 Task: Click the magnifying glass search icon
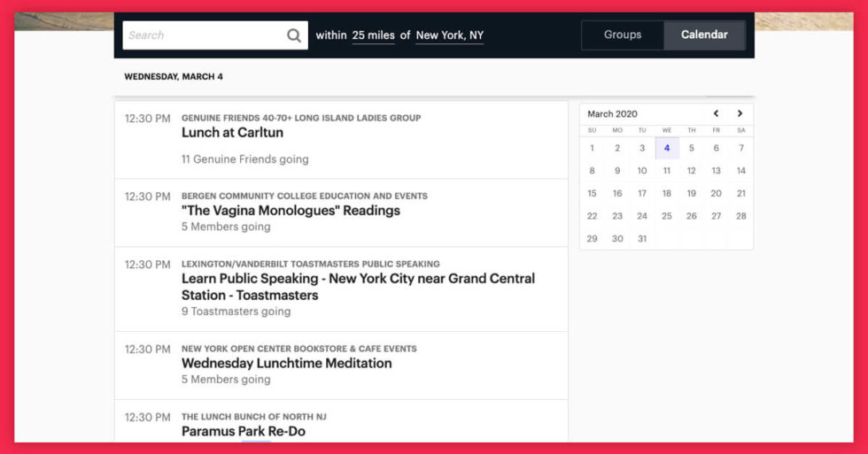coord(294,35)
